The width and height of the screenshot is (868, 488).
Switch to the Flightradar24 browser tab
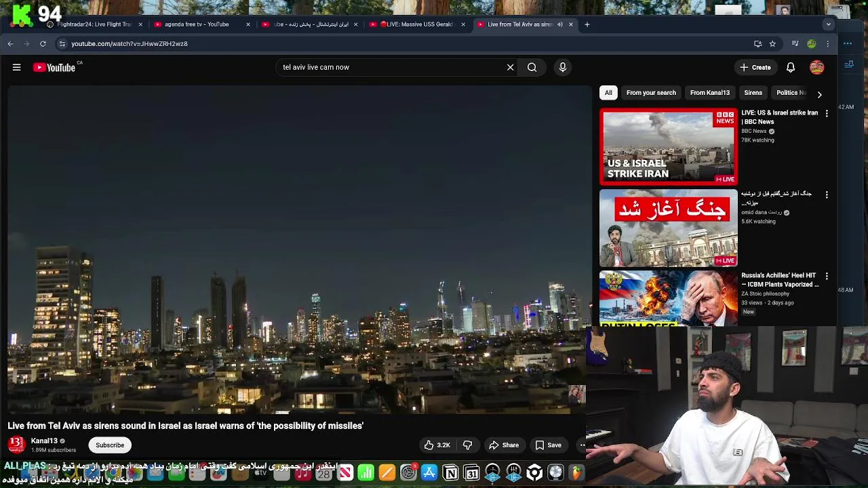click(95, 24)
